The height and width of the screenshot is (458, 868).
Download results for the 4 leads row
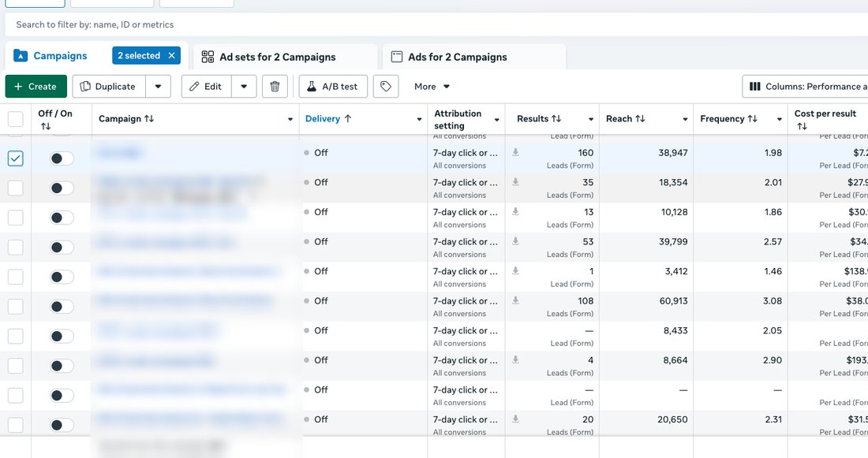tap(515, 359)
